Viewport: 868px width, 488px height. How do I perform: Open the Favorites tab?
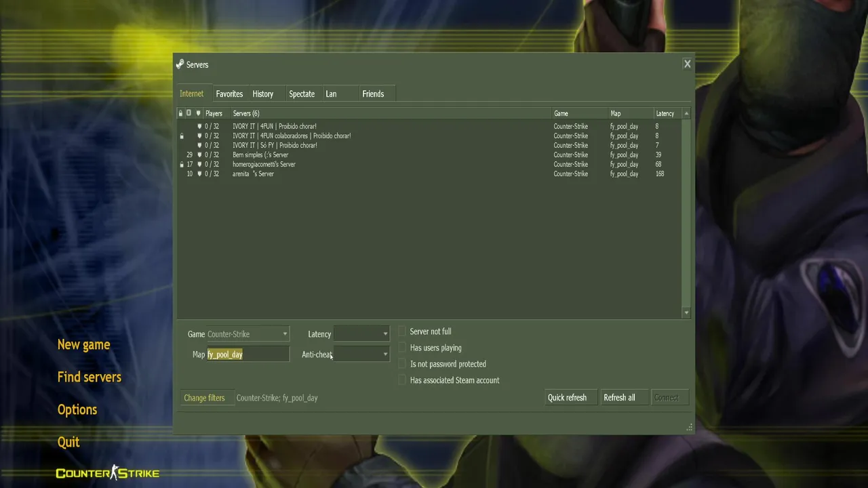tap(229, 94)
